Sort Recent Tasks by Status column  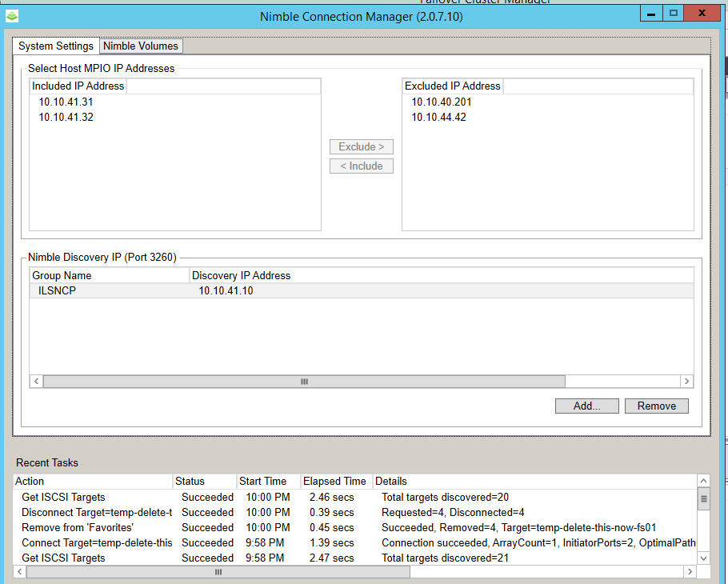click(x=204, y=481)
